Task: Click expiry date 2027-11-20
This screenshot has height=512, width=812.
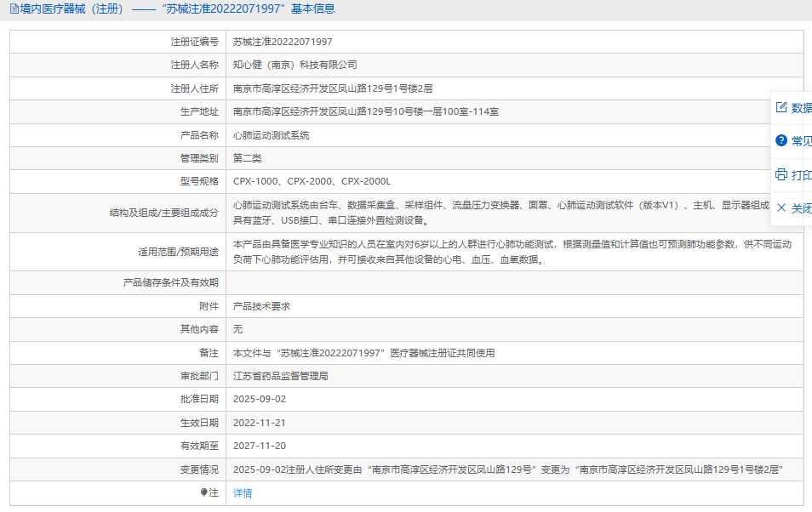Action: point(260,446)
